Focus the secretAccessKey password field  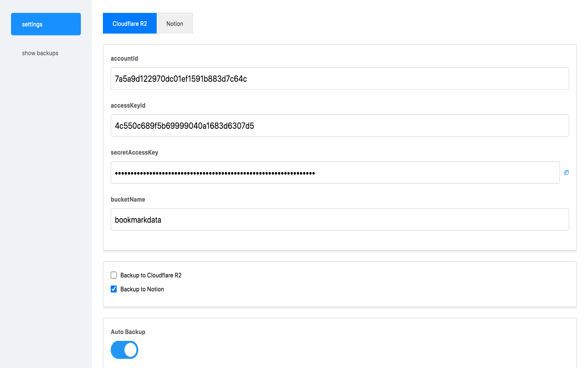point(335,172)
